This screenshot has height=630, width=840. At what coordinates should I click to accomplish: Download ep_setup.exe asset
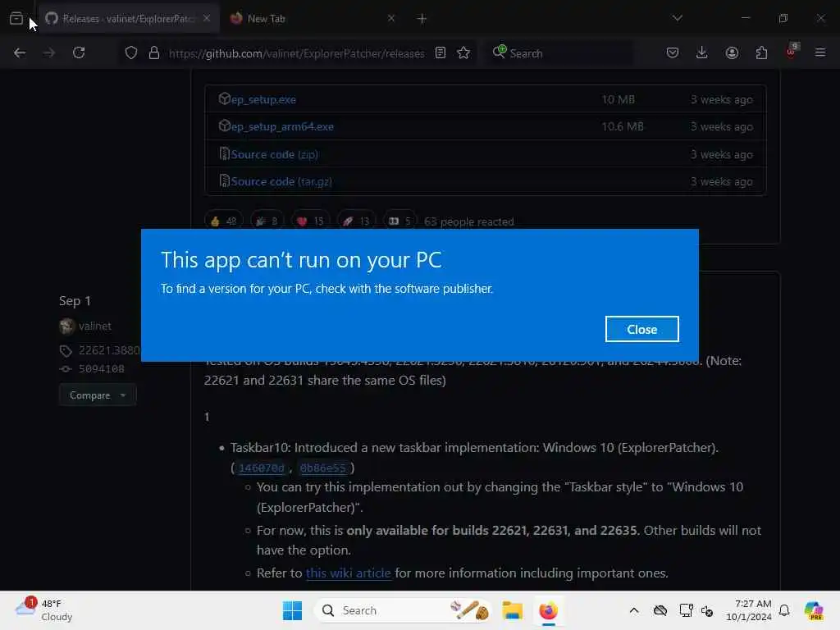coord(263,99)
